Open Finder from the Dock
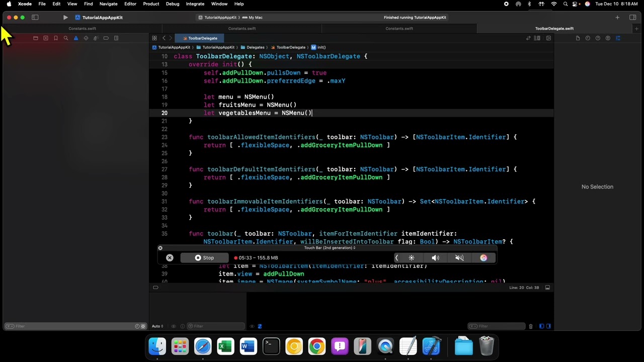The width and height of the screenshot is (644, 362). click(x=157, y=346)
